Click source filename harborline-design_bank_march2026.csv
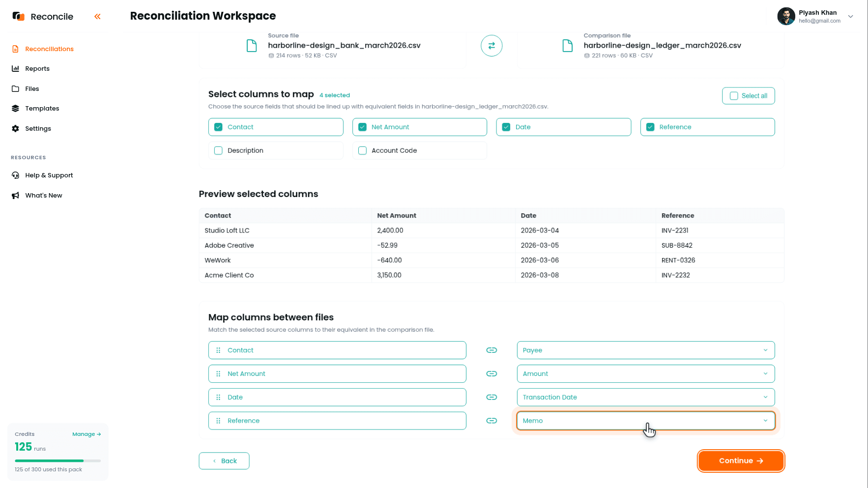 pyautogui.click(x=344, y=45)
